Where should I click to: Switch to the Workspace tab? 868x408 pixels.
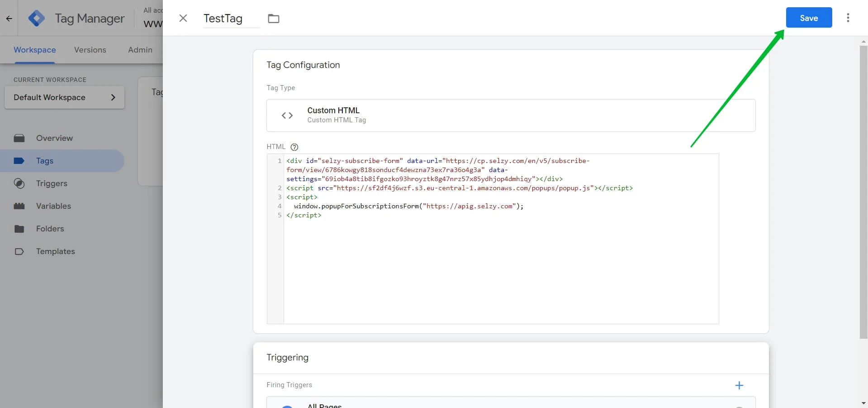35,50
